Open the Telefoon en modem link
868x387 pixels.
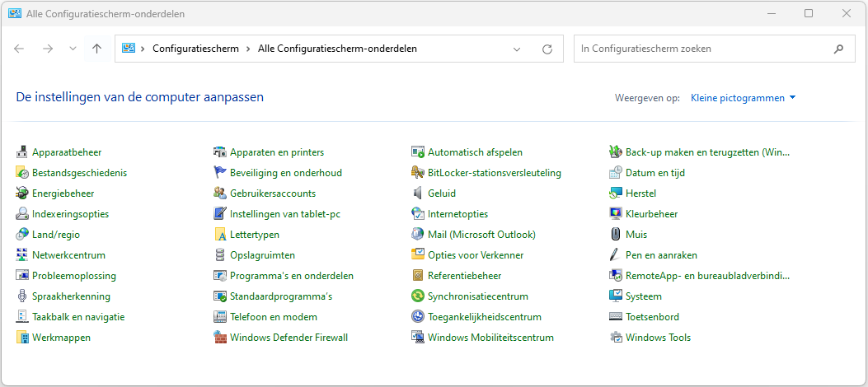(274, 317)
